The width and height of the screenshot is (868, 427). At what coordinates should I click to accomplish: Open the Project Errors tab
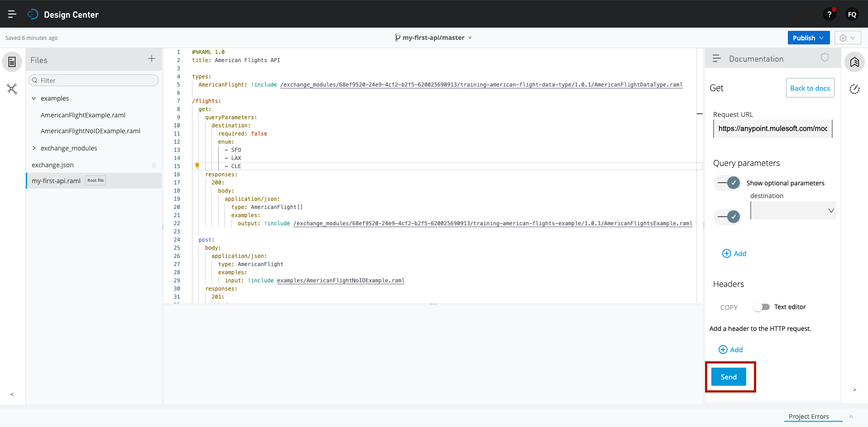coord(809,417)
